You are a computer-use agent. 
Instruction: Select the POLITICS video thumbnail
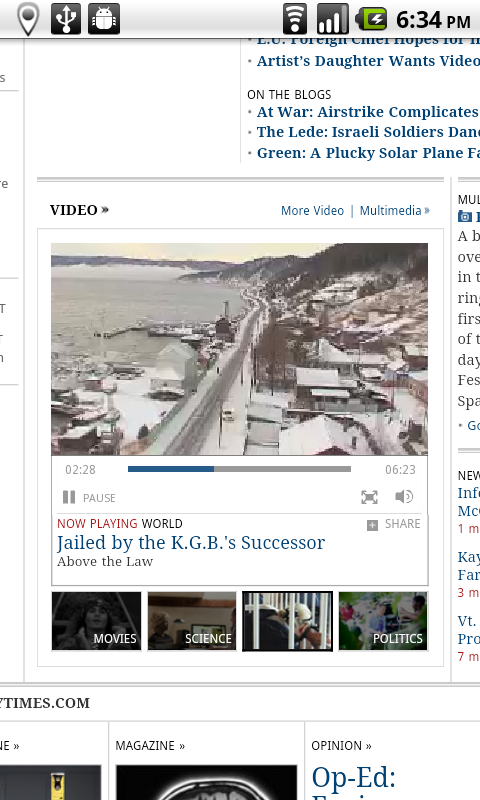click(383, 621)
